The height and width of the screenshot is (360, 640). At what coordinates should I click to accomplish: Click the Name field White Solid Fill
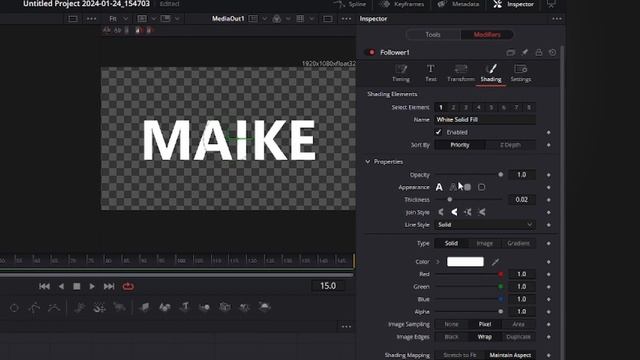[x=485, y=120]
